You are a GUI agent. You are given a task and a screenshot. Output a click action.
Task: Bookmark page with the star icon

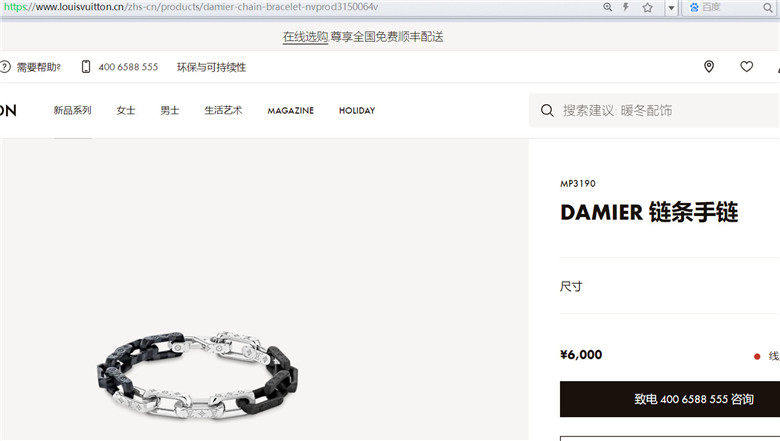tap(647, 7)
